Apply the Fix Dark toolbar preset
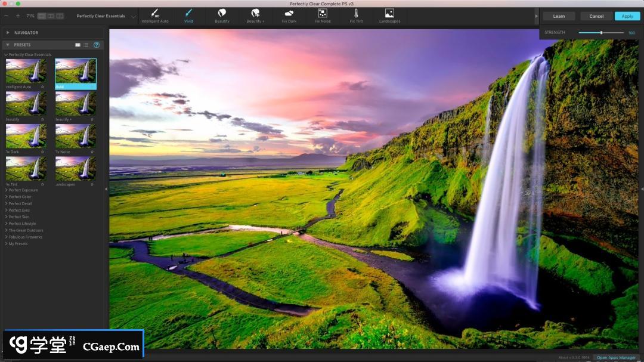The image size is (644, 362). 289,13
